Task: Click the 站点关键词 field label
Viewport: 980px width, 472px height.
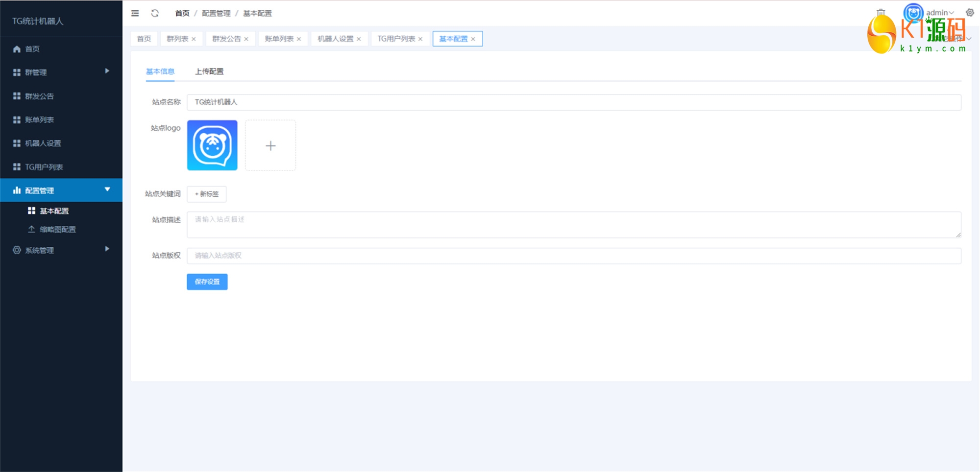Action: pyautogui.click(x=163, y=194)
